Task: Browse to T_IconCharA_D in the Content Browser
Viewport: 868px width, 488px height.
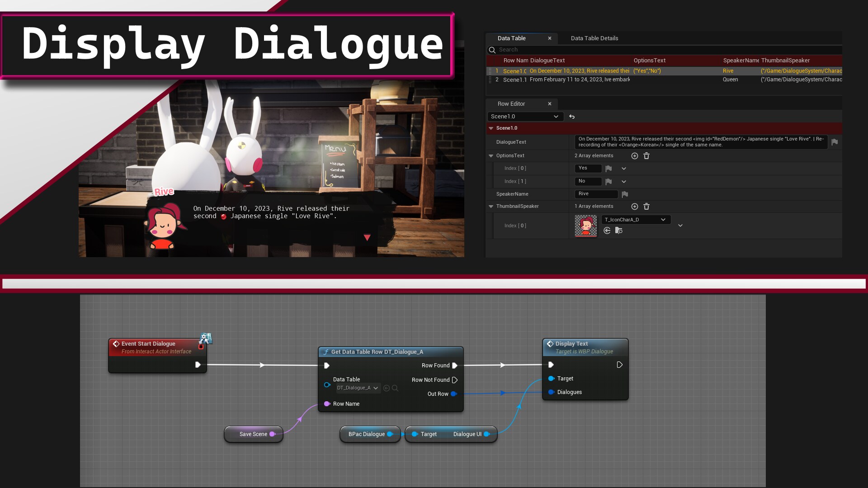Action: 619,231
